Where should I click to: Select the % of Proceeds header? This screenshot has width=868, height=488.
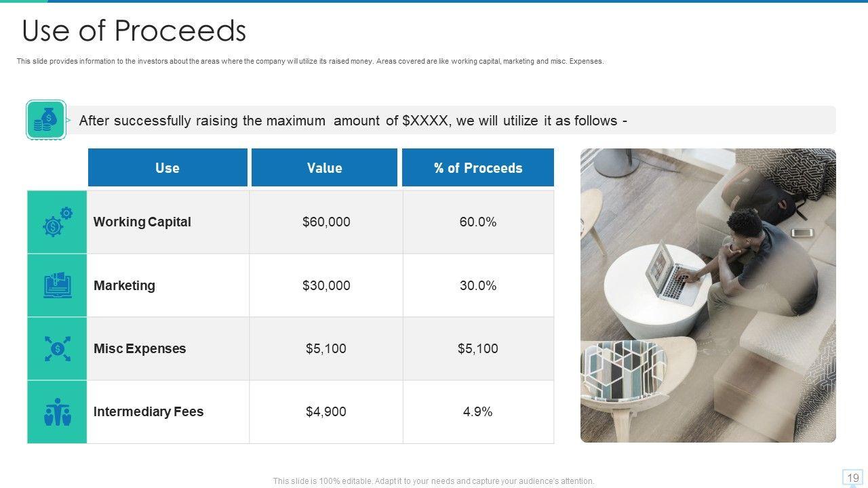[x=478, y=167]
